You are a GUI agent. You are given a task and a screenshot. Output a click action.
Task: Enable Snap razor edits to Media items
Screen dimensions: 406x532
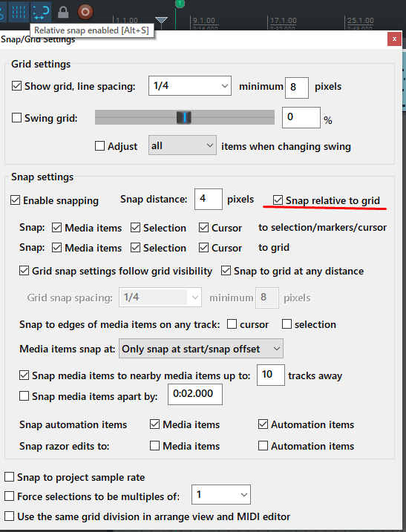tap(155, 445)
